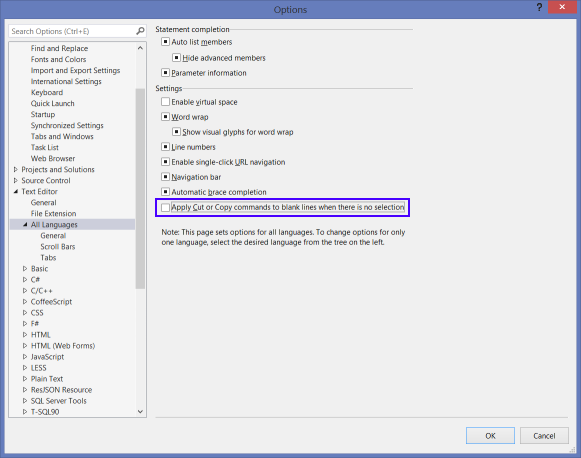The height and width of the screenshot is (458, 581).
Task: Click the tree vertical scrollbar thumb
Action: (140, 188)
